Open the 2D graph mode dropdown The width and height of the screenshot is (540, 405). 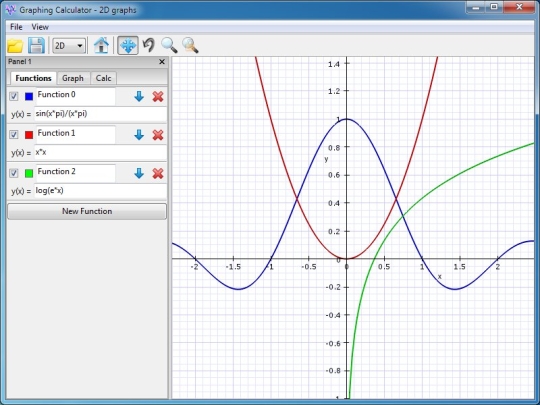[x=69, y=45]
